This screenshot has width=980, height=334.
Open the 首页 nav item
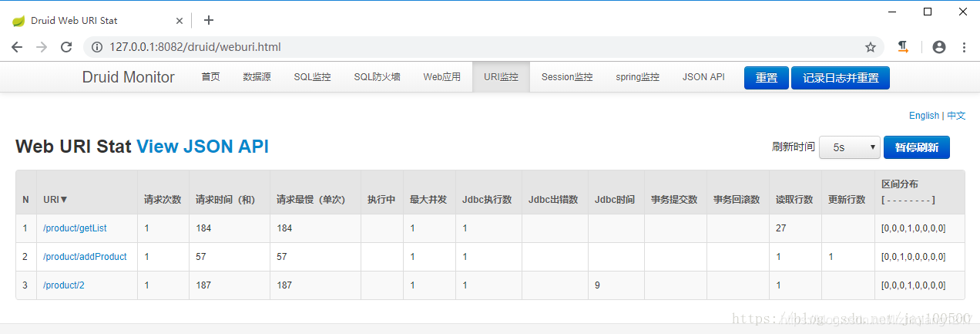[210, 77]
